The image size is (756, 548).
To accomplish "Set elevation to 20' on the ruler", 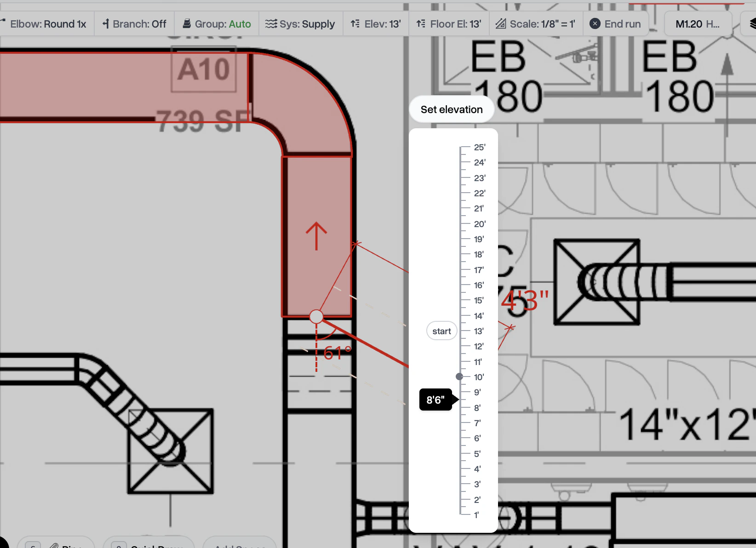I will click(x=480, y=224).
